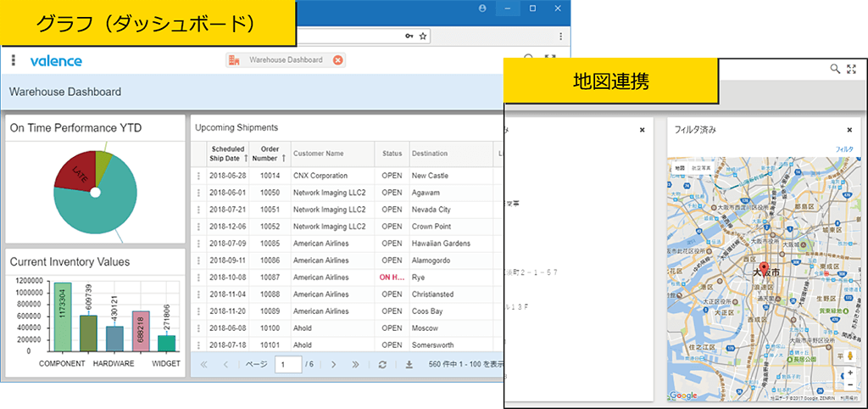Open row menu for order 10014
This screenshot has height=409, width=868.
point(198,176)
